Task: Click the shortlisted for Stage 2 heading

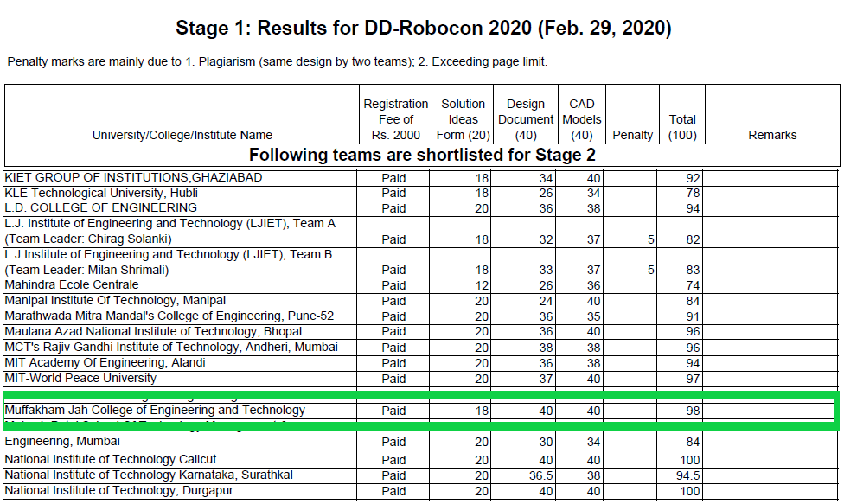Action: pos(422,156)
